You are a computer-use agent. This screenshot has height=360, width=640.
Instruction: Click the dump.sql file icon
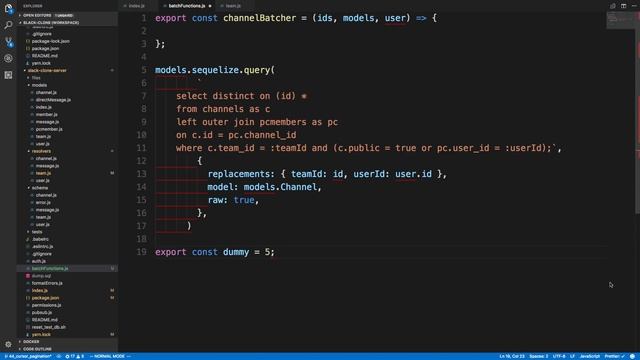point(28,276)
